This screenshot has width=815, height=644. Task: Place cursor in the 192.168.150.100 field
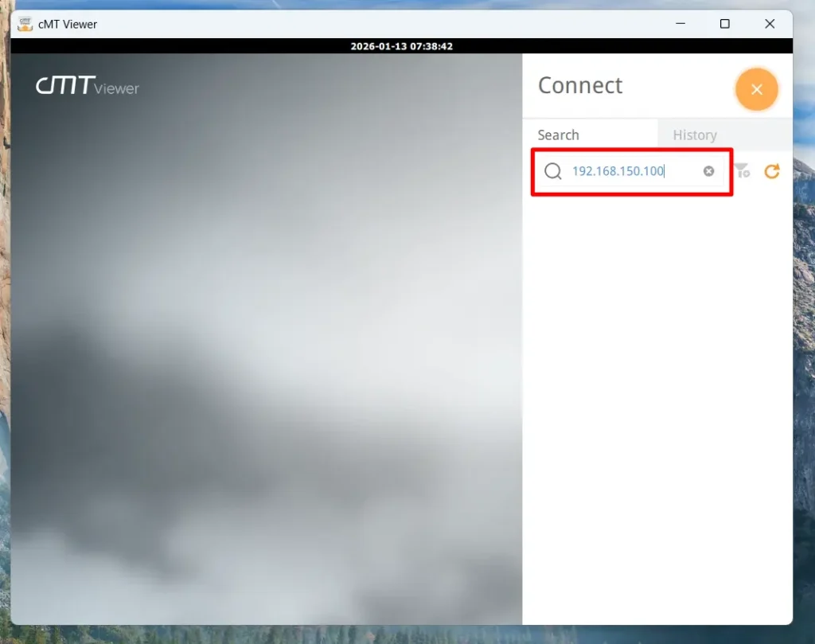pos(629,171)
